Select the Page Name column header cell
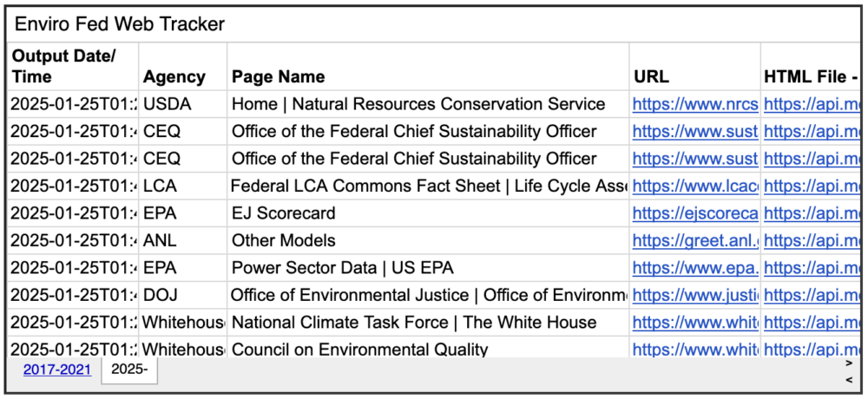Screen dimensions: 868x399 [x=428, y=67]
